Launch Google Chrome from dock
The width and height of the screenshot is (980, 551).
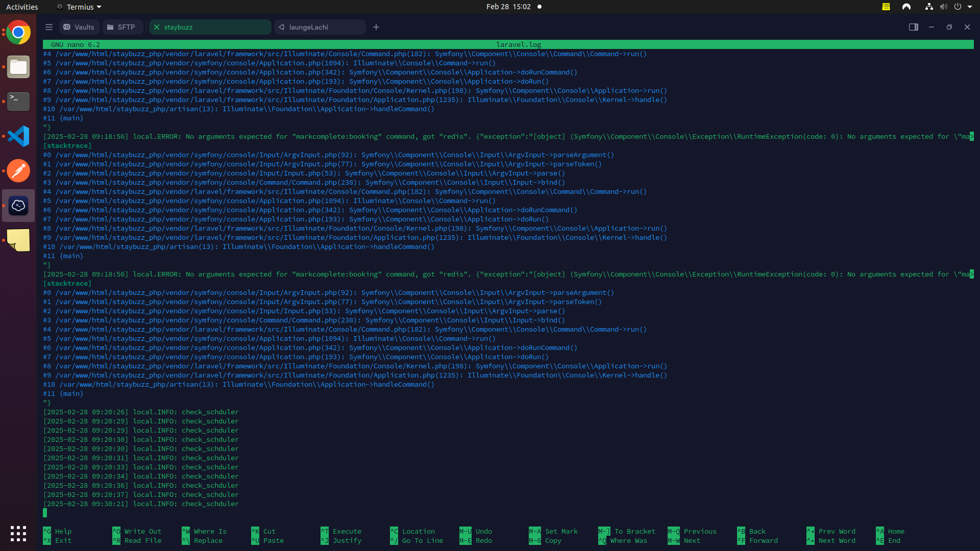[x=18, y=33]
